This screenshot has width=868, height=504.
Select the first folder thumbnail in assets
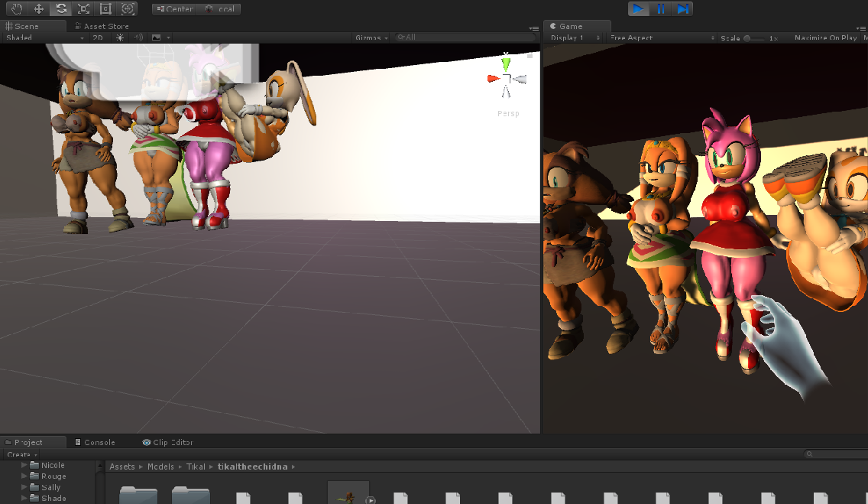point(138,495)
